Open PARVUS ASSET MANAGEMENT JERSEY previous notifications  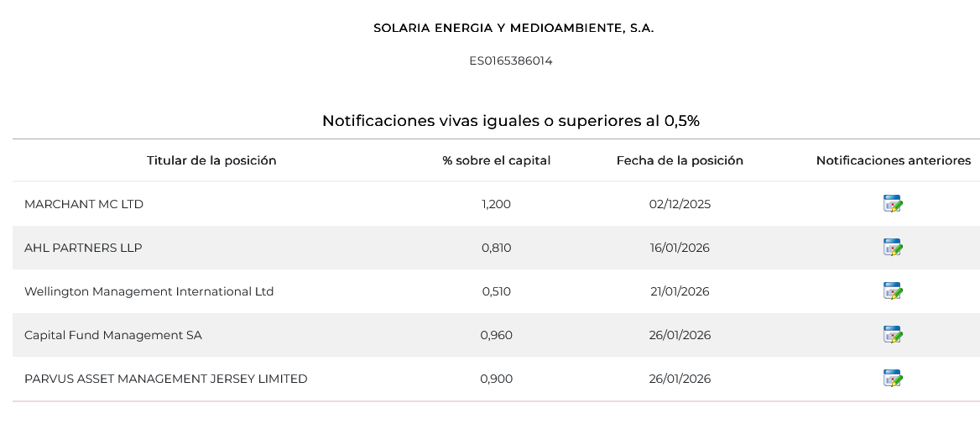(x=893, y=379)
